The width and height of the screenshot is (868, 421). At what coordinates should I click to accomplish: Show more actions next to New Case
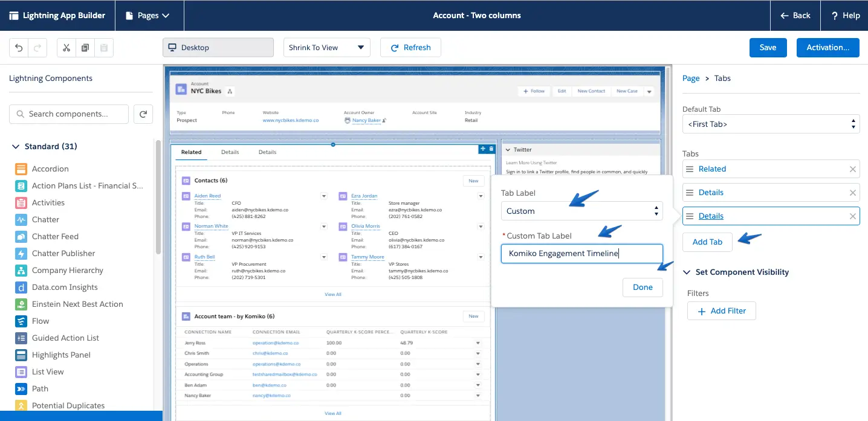(x=649, y=92)
